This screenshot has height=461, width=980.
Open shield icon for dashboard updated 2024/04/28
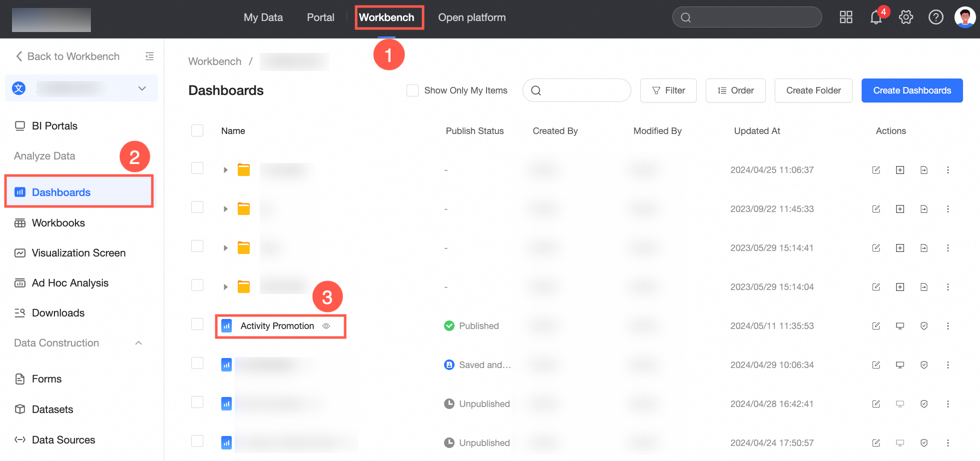[924, 404]
